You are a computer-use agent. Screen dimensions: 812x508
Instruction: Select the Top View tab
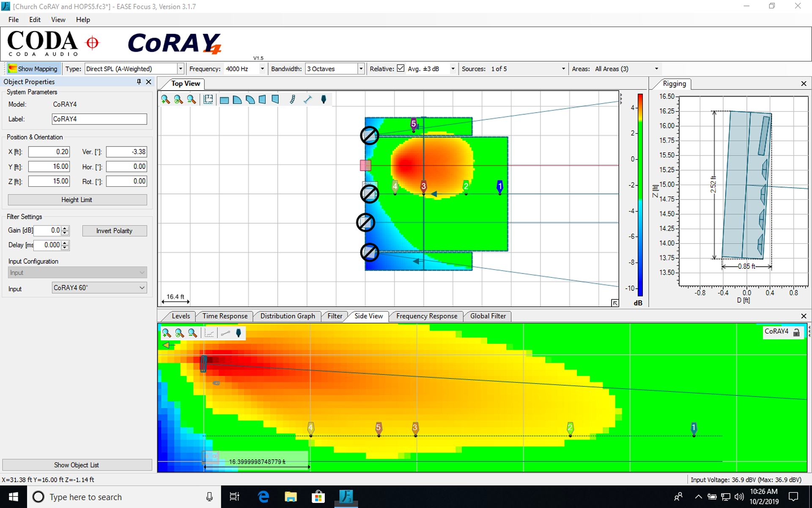click(185, 84)
